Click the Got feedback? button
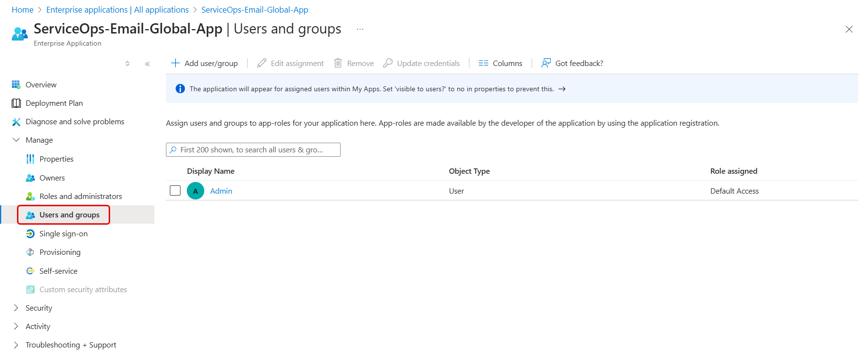 pos(572,63)
